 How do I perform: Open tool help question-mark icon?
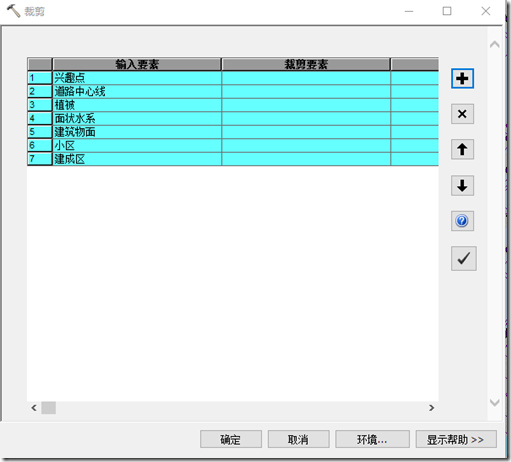462,221
